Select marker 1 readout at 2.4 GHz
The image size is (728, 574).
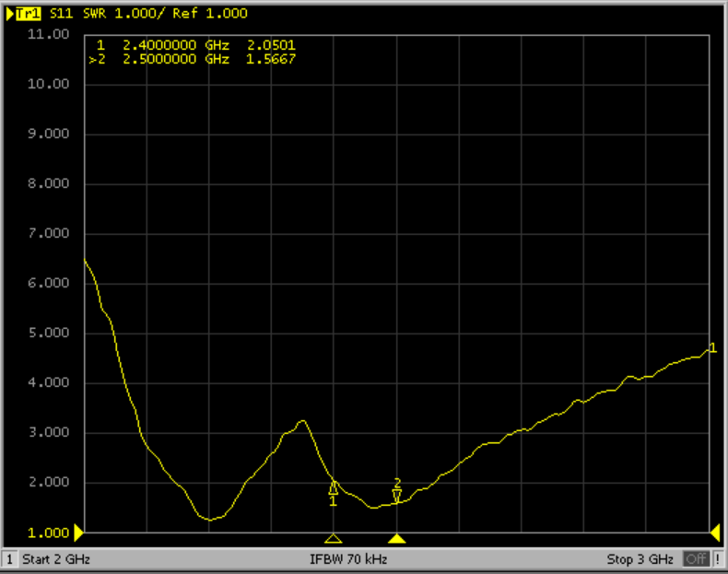pos(194,44)
